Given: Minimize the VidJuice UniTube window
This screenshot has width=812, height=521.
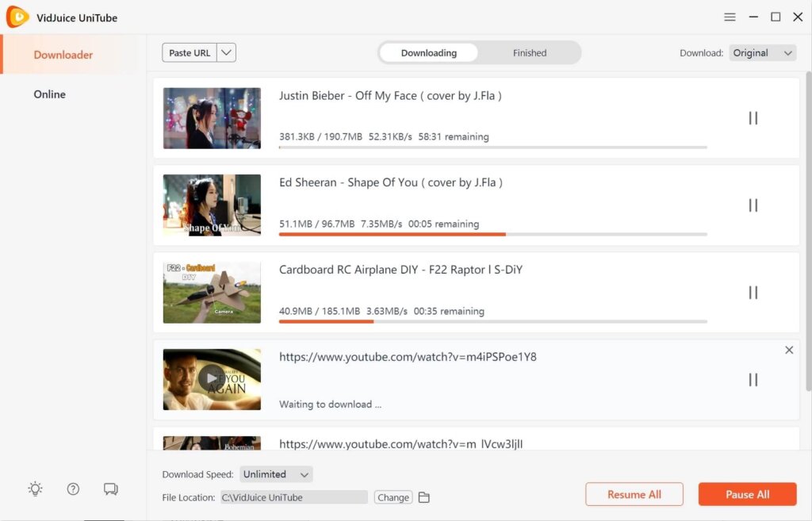Looking at the screenshot, I should click(x=753, y=17).
